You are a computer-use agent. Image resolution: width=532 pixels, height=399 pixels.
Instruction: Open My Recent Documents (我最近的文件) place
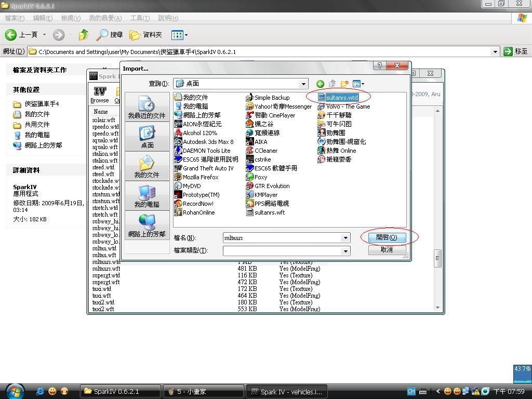pyautogui.click(x=147, y=107)
